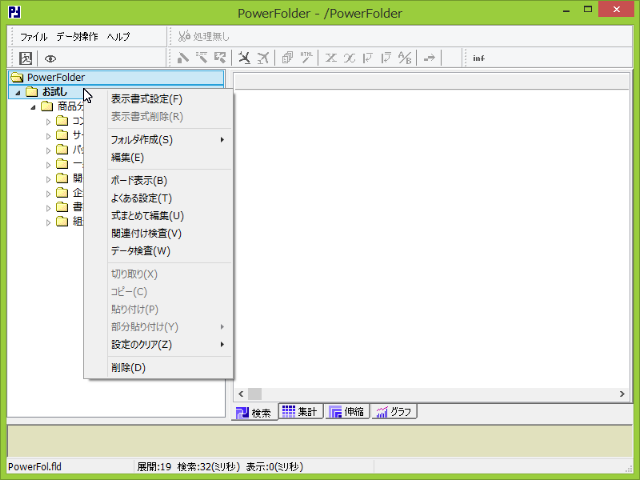The height and width of the screenshot is (480, 640).
Task: Choose 表示書式設定(F) from context menu
Action: coord(159,99)
